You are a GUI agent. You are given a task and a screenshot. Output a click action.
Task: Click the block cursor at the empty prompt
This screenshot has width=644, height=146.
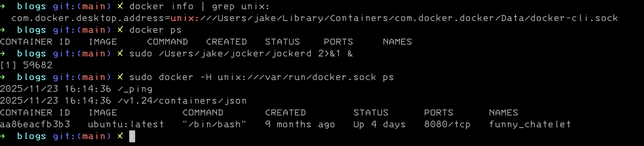132,136
